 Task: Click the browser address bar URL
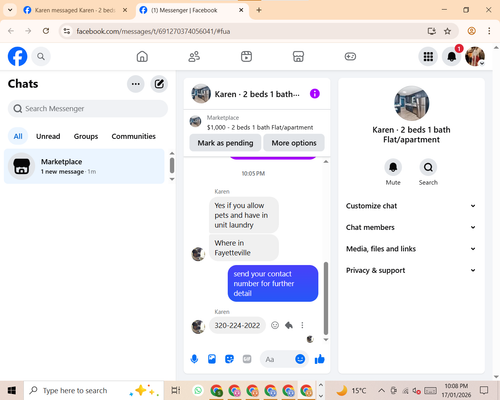(x=153, y=31)
